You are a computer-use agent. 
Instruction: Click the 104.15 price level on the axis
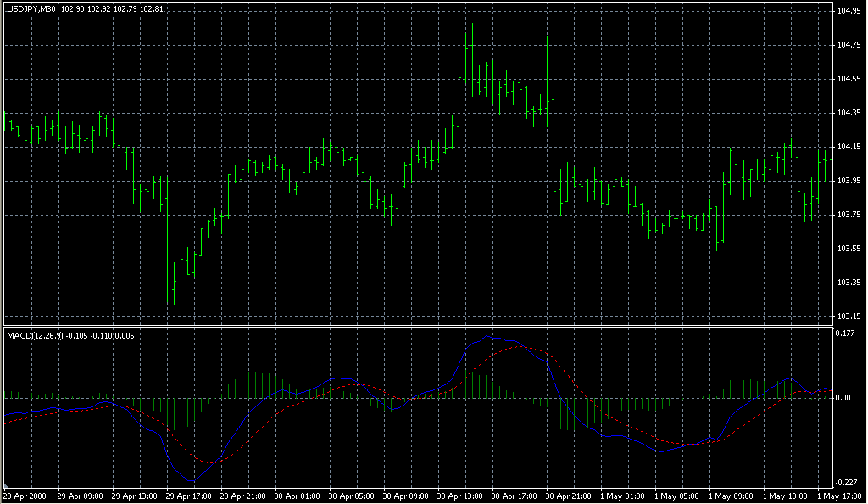click(x=849, y=147)
